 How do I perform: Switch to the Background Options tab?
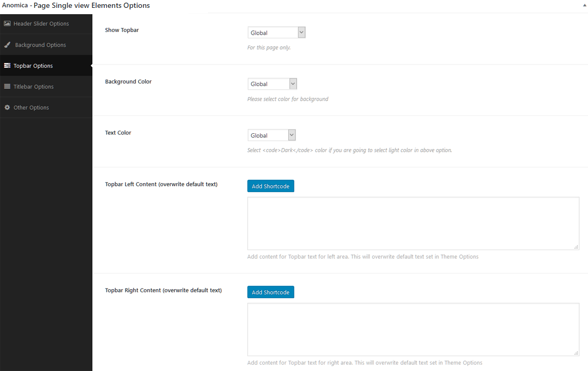tap(40, 45)
